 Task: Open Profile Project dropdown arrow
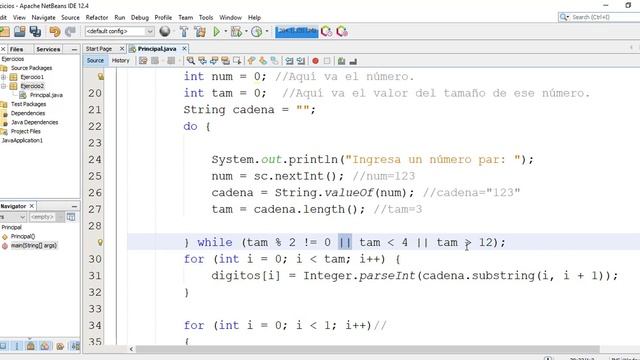(267, 31)
